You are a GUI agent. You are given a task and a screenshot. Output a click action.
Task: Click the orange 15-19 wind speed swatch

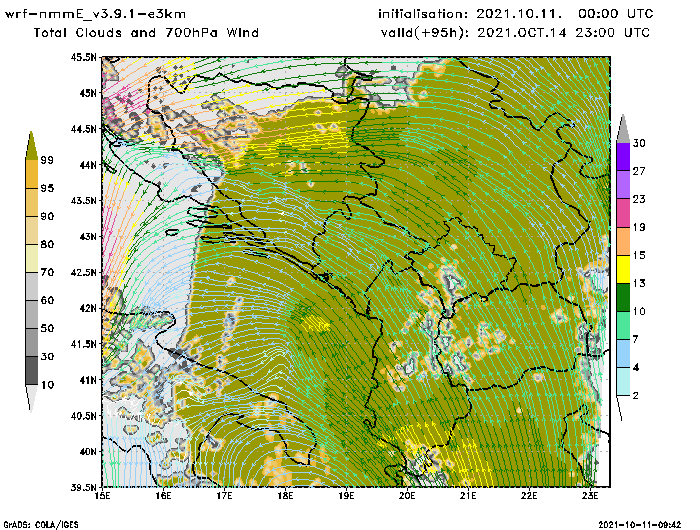[x=623, y=241]
